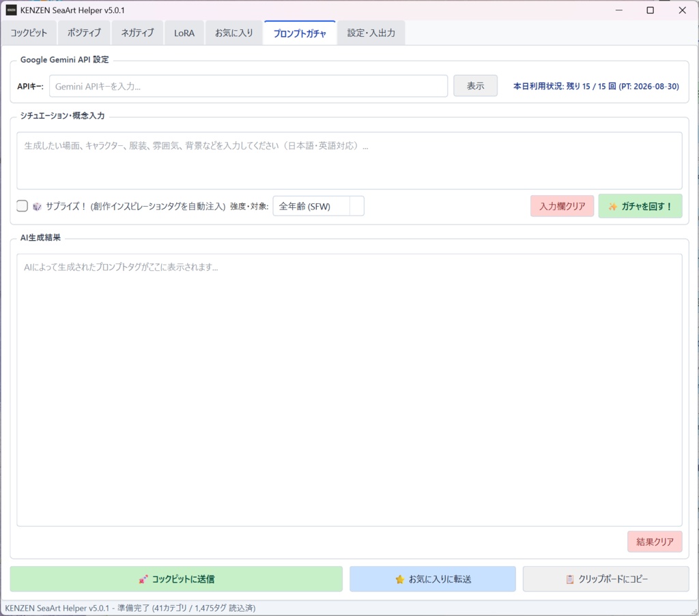Click the KENZEN app icon in title bar
Image resolution: width=699 pixels, height=616 pixels.
[11, 10]
